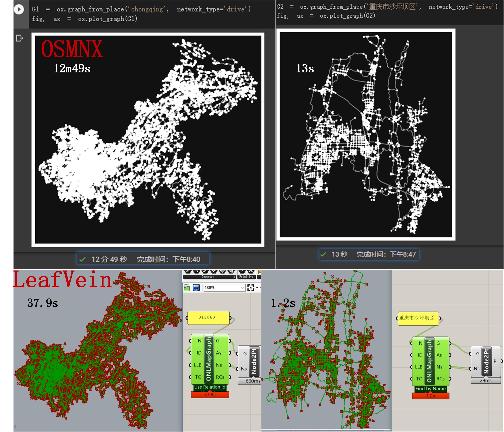Click Ns input on the 29ms Node2Pt

click(x=477, y=369)
